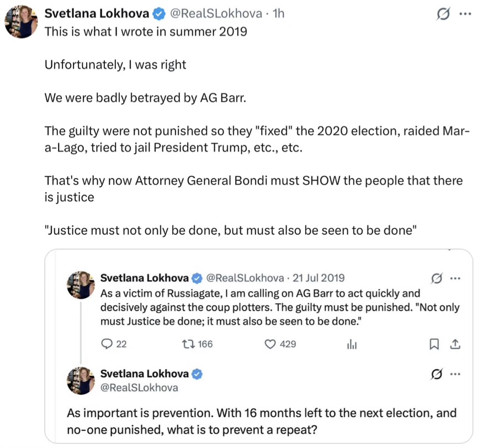View analytics of the quoted tweet
The image size is (477, 448).
click(x=352, y=344)
